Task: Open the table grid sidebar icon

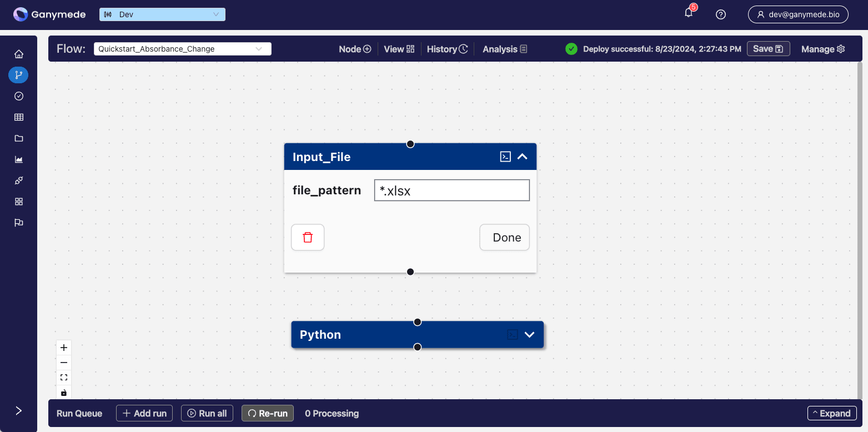Action: tap(19, 117)
